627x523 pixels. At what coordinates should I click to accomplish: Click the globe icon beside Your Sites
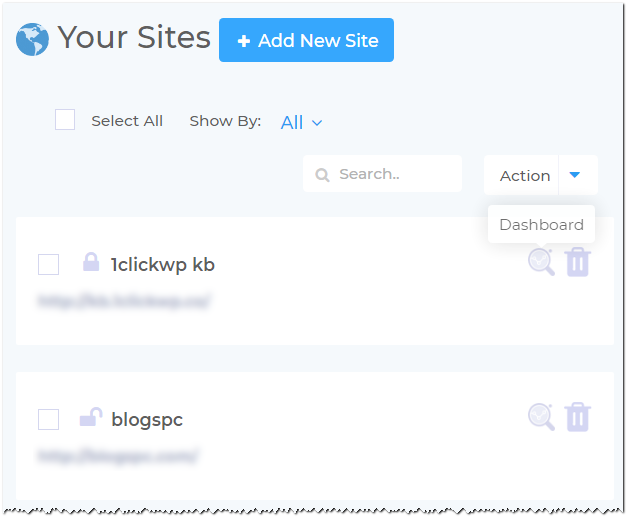tap(32, 39)
